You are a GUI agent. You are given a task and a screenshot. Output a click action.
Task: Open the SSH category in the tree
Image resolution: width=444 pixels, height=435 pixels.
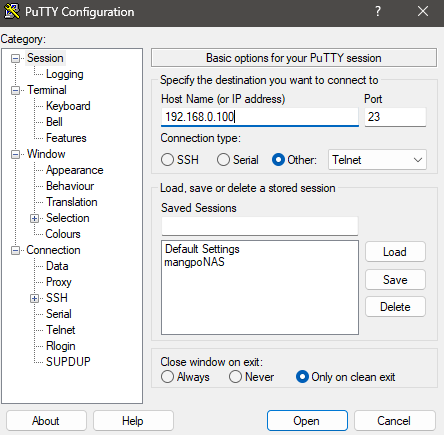point(57,298)
